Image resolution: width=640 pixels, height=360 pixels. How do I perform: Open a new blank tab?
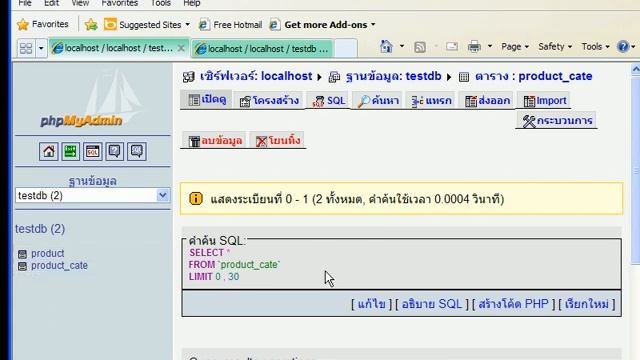346,48
